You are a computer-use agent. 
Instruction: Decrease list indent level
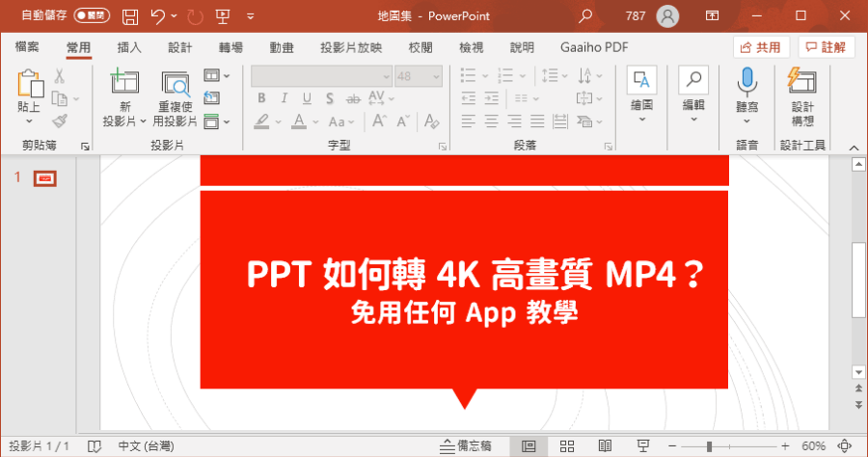click(469, 98)
